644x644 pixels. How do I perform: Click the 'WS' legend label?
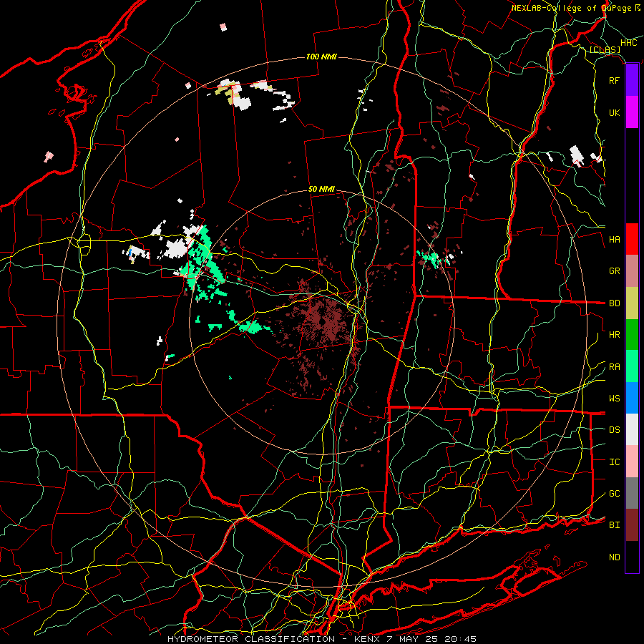point(615,399)
